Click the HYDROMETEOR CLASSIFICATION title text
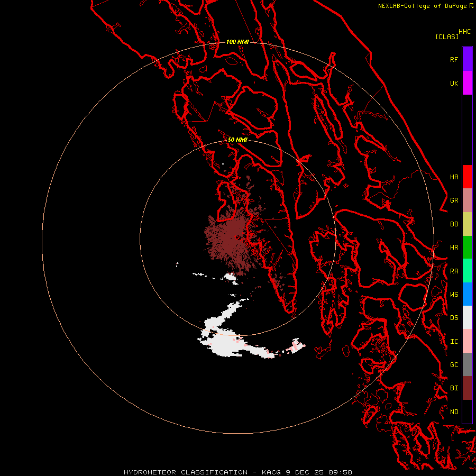 pyautogui.click(x=186, y=472)
